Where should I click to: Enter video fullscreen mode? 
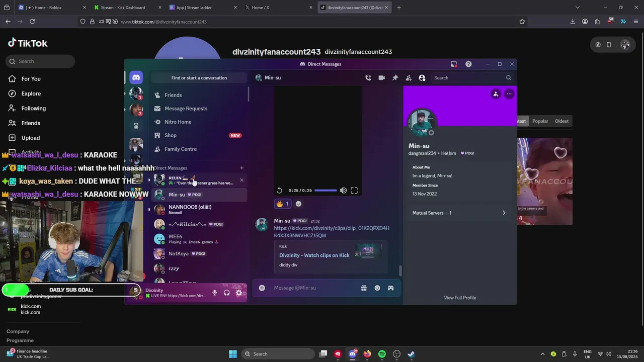(x=354, y=190)
